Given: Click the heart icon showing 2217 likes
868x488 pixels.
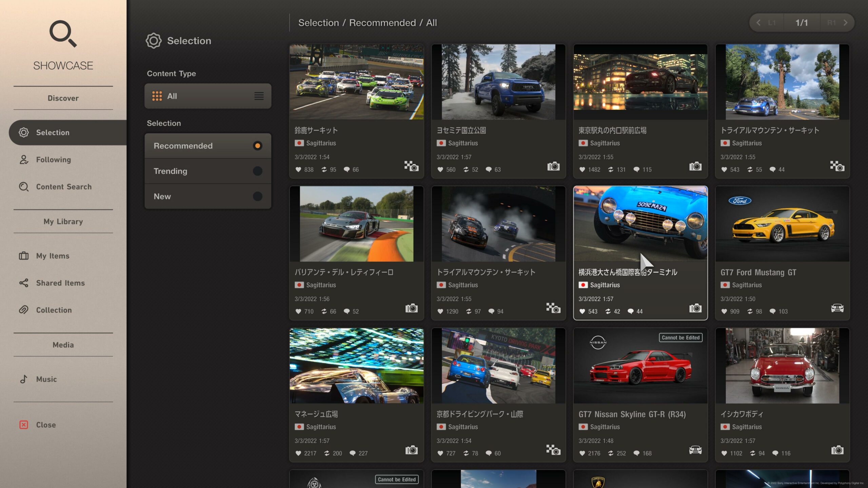Looking at the screenshot, I should tap(298, 453).
